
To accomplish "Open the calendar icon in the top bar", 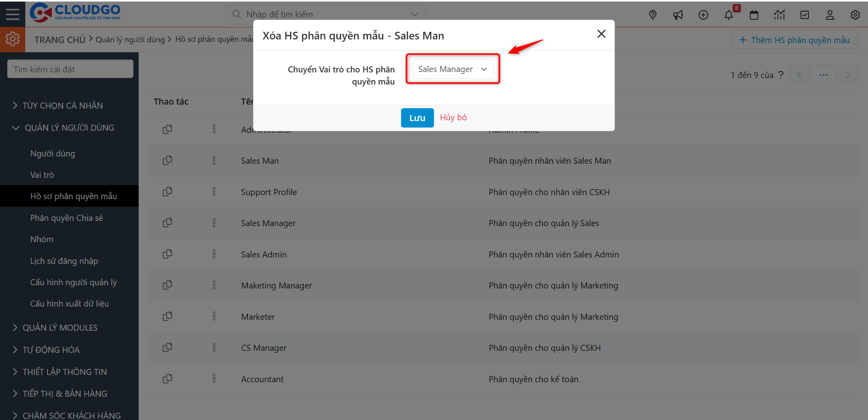I will click(754, 15).
